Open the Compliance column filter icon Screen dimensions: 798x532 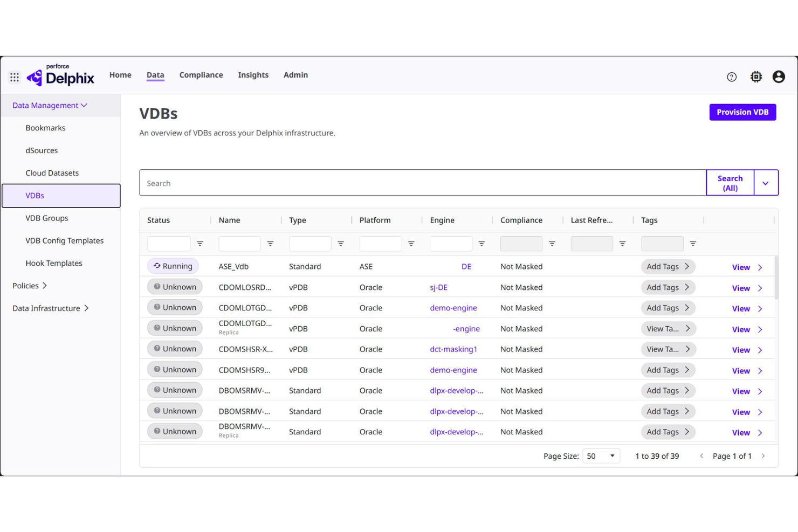[552, 244]
